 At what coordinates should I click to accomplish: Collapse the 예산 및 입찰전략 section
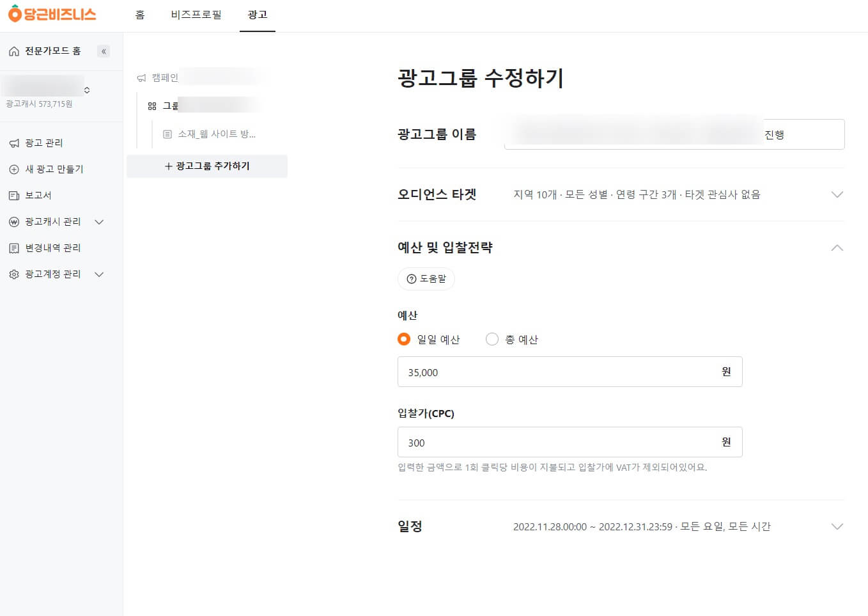pos(837,248)
